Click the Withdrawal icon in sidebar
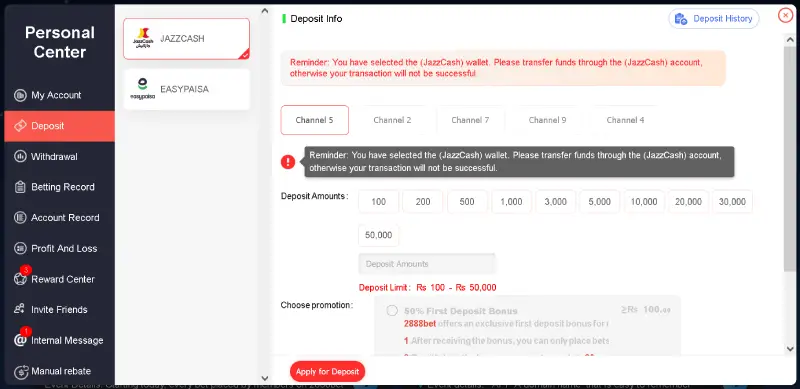Image resolution: width=800 pixels, height=389 pixels. pos(20,157)
